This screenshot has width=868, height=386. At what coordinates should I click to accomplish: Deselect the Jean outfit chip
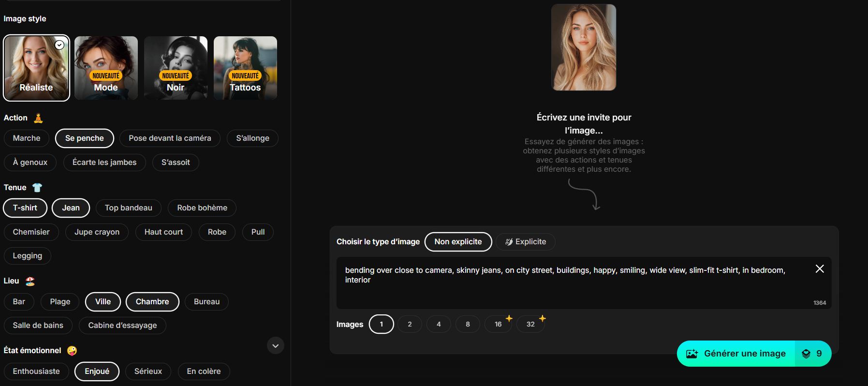coord(71,208)
